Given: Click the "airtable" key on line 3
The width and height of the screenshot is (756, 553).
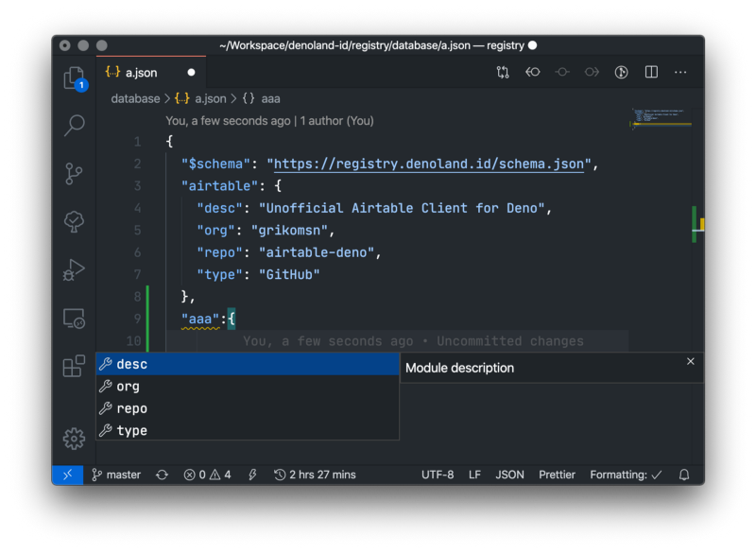Looking at the screenshot, I should point(220,186).
